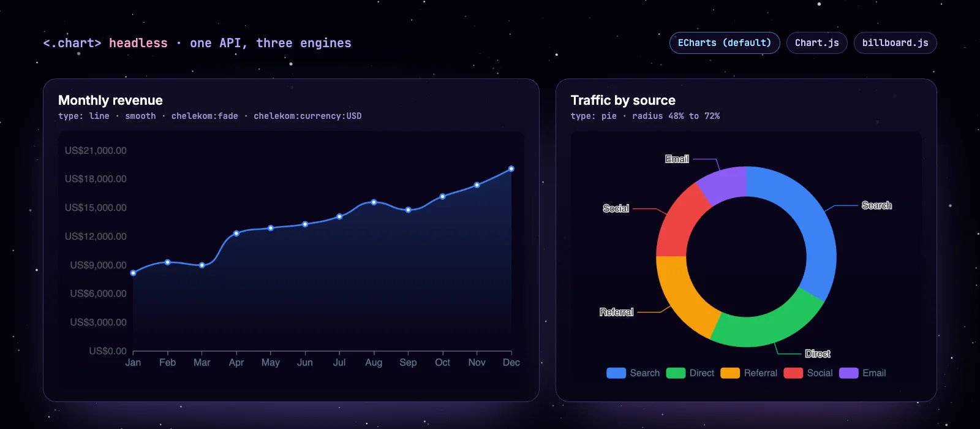Viewport: 980px width, 429px height.
Task: Click the Jan x-axis label
Action: click(133, 363)
